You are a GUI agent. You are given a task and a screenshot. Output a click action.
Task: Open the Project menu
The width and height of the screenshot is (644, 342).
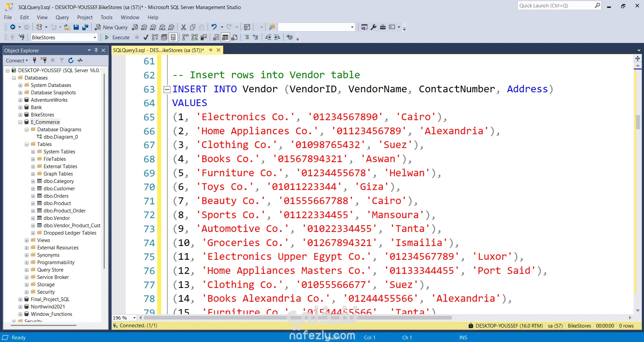pos(85,17)
